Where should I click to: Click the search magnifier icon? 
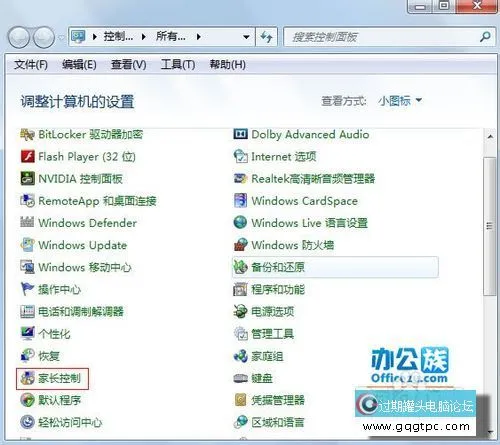coord(485,37)
